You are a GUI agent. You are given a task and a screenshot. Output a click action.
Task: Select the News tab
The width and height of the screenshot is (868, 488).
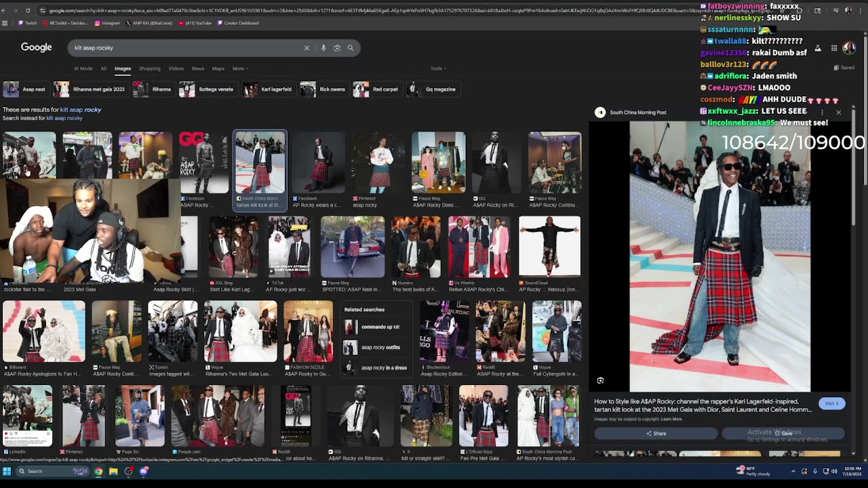pyautogui.click(x=197, y=68)
